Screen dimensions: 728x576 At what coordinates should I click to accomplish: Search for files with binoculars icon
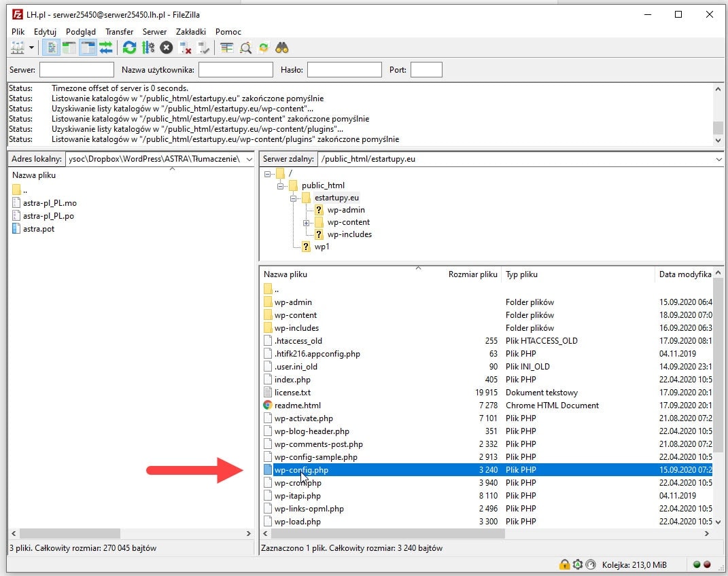click(x=282, y=48)
